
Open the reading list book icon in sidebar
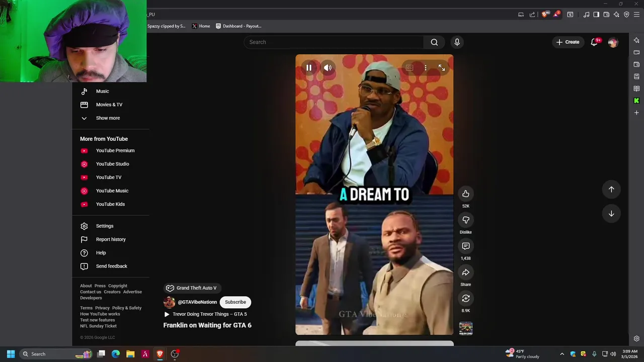(x=636, y=88)
